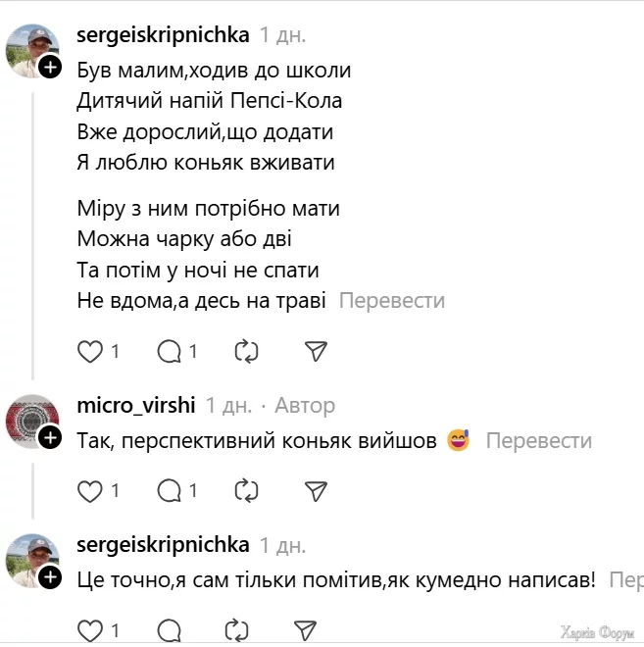Open sergeiskripnichka profile from top username
The height and width of the screenshot is (647, 644).
[162, 35]
